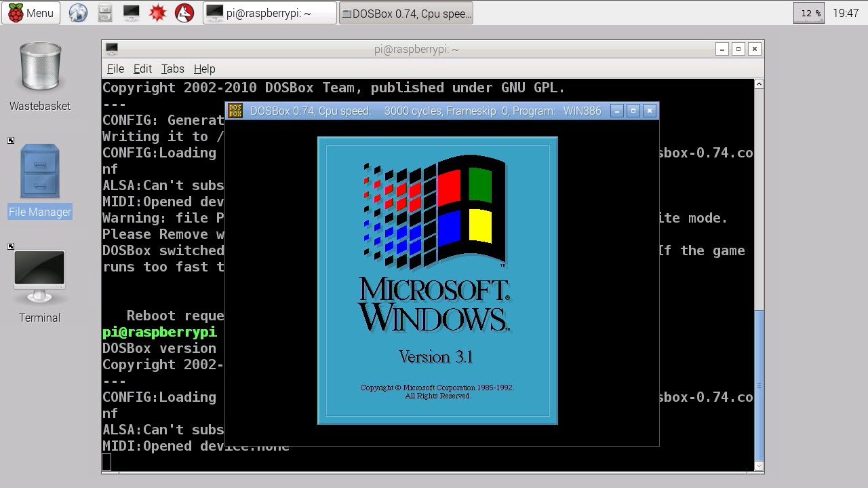Select the Wastebasket desktop icon
This screenshot has height=488, width=868.
[x=40, y=77]
